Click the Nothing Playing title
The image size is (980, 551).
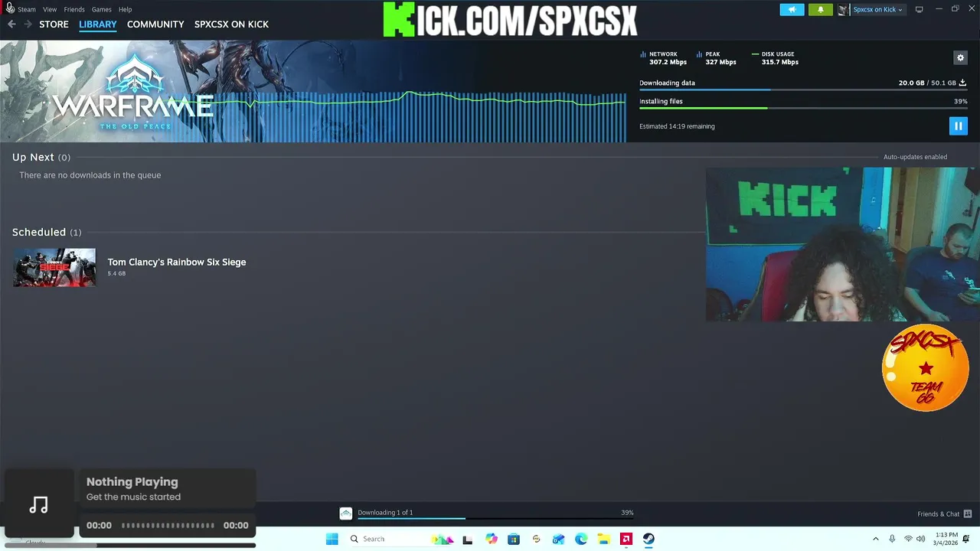(132, 481)
